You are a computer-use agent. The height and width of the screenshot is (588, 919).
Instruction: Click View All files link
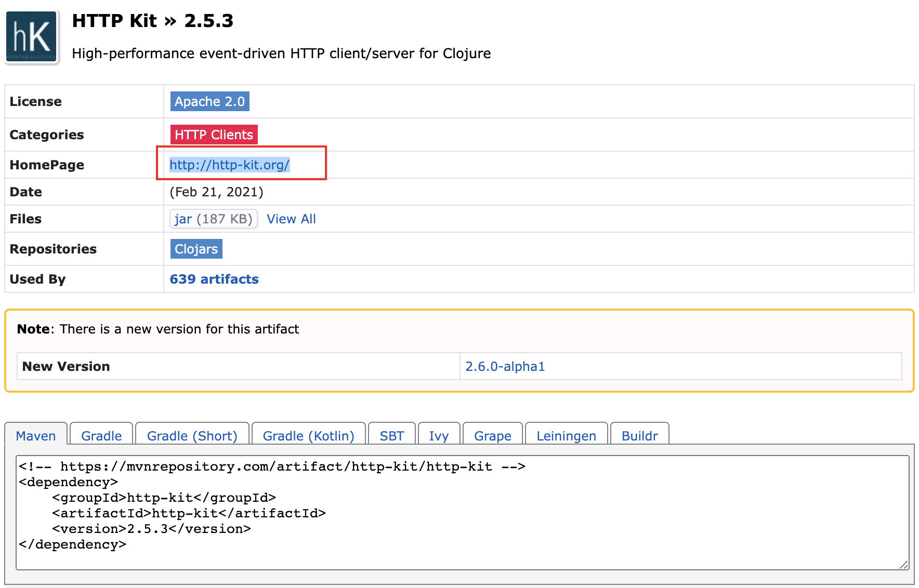point(291,219)
